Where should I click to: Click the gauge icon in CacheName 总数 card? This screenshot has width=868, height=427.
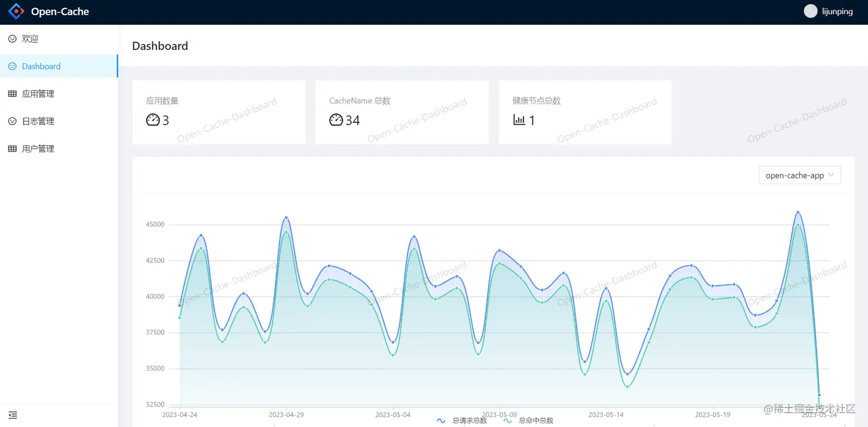point(336,120)
